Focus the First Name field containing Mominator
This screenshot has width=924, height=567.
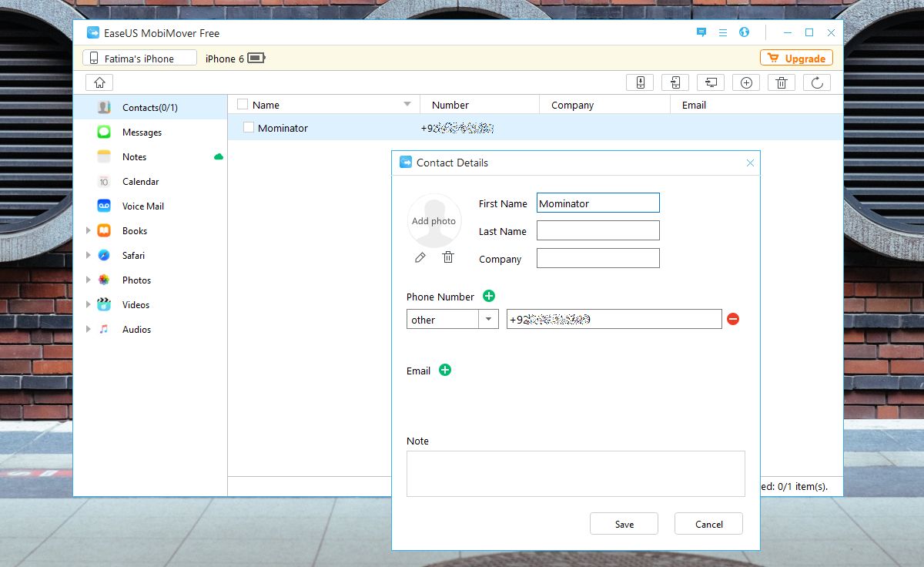[598, 203]
